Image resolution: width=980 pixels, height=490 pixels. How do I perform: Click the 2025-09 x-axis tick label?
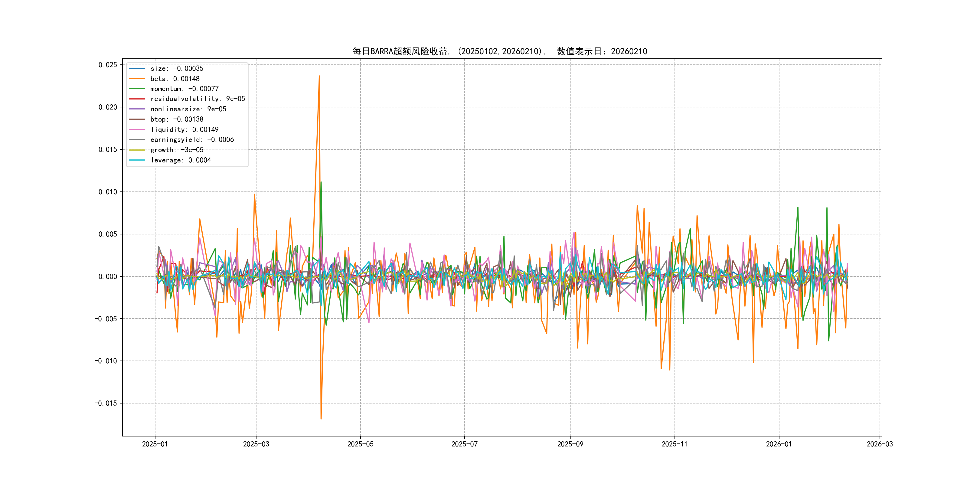[x=570, y=444]
